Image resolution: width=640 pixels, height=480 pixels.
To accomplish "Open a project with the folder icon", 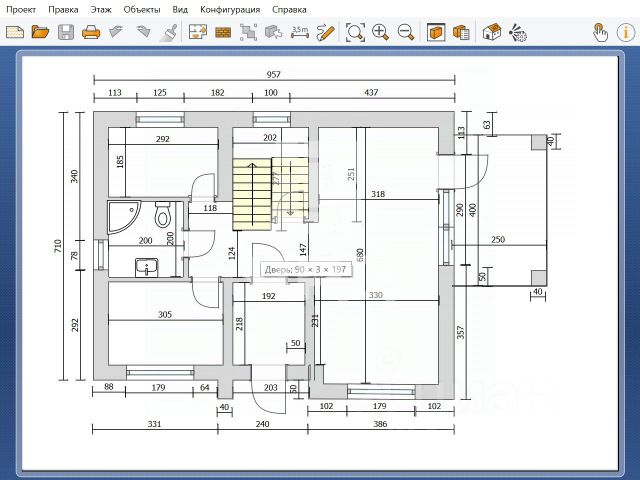I will coord(40,32).
